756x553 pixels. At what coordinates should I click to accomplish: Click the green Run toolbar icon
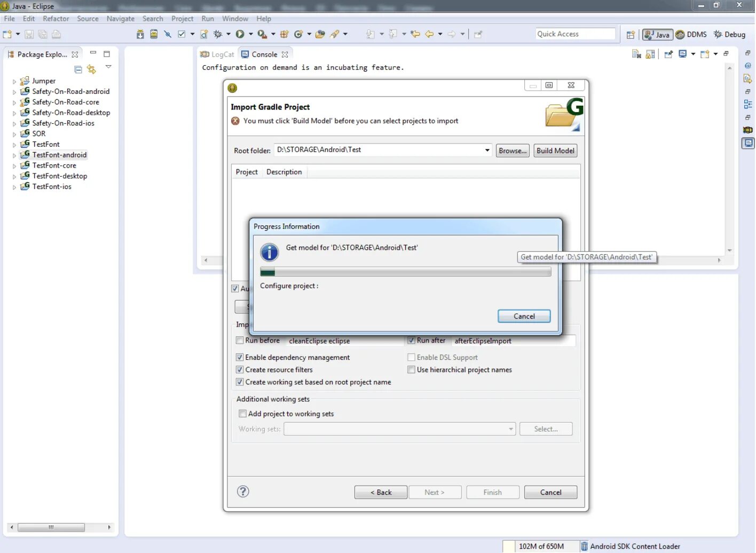(240, 34)
